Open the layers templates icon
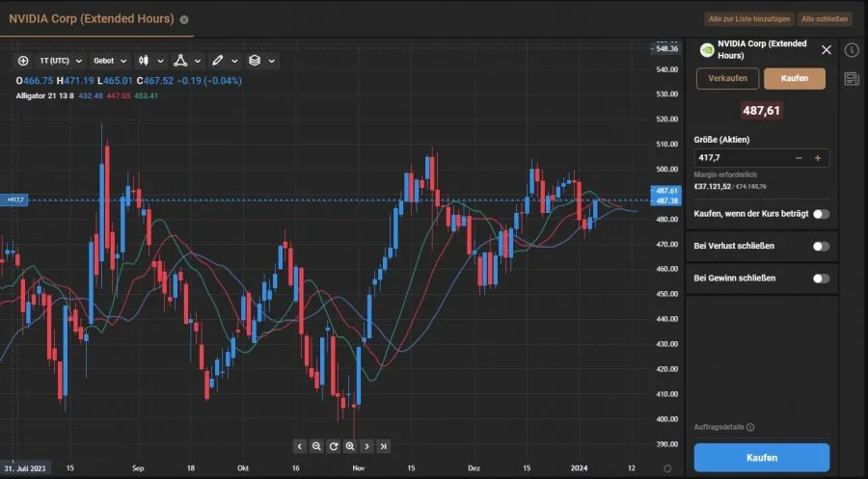The width and height of the screenshot is (868, 479). tap(255, 61)
